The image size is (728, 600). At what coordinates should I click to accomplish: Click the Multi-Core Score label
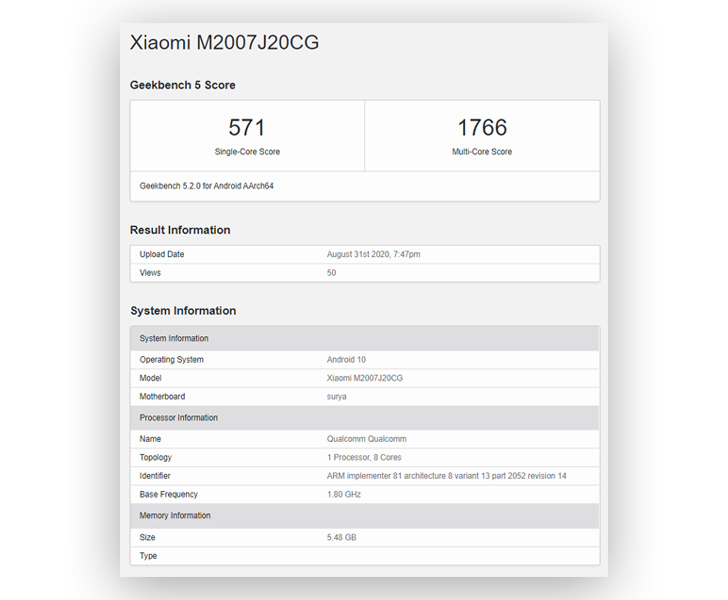482,151
